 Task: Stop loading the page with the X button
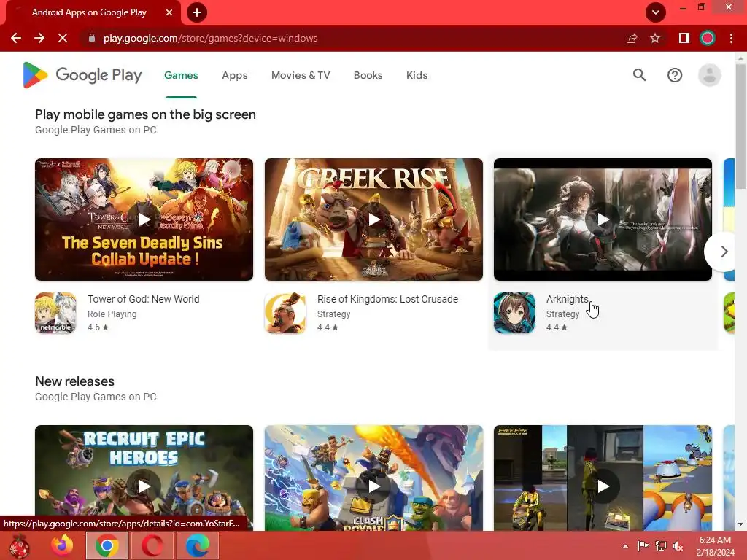(x=63, y=38)
